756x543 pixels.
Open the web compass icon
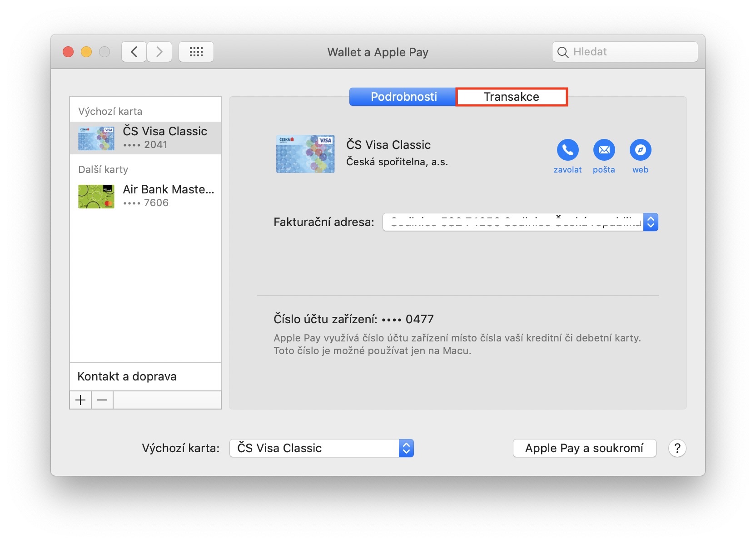click(x=640, y=150)
